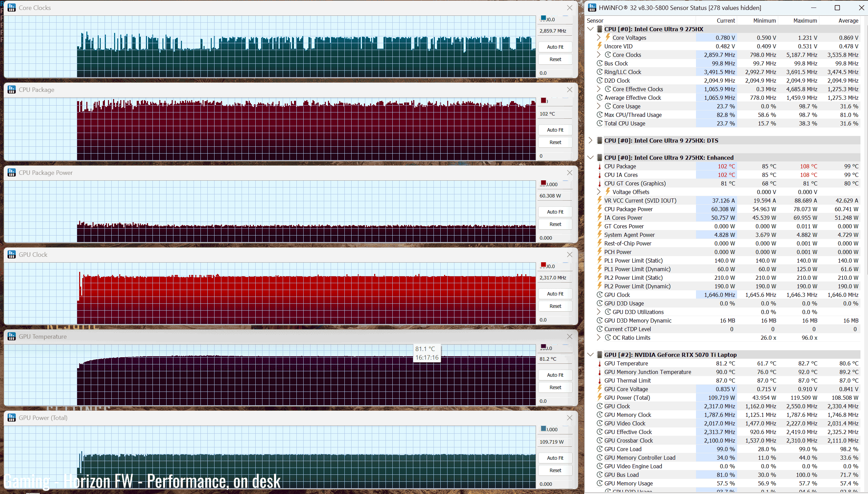Collapse the CPU [#0] Intel Core Ultra 9 275HX section
This screenshot has width=868, height=494.
[x=590, y=29]
